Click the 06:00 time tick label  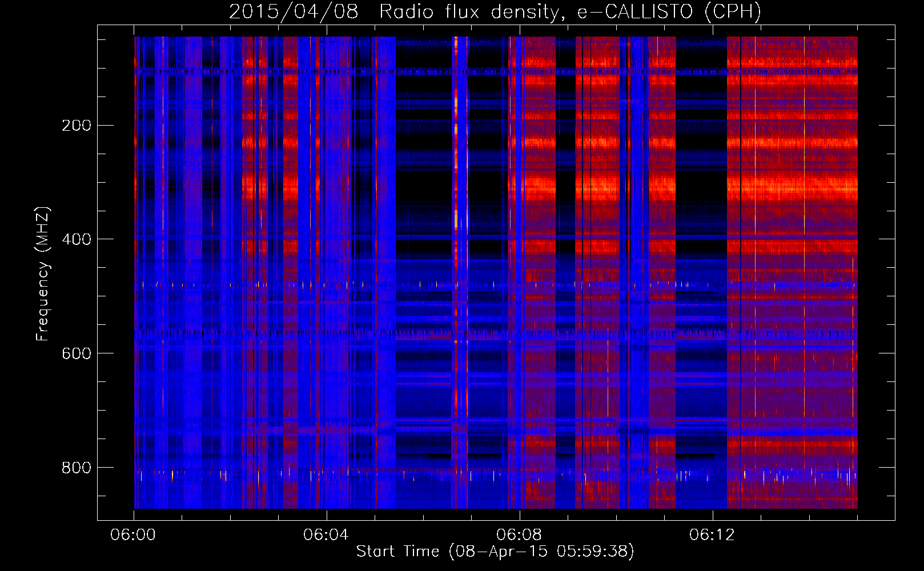[134, 535]
